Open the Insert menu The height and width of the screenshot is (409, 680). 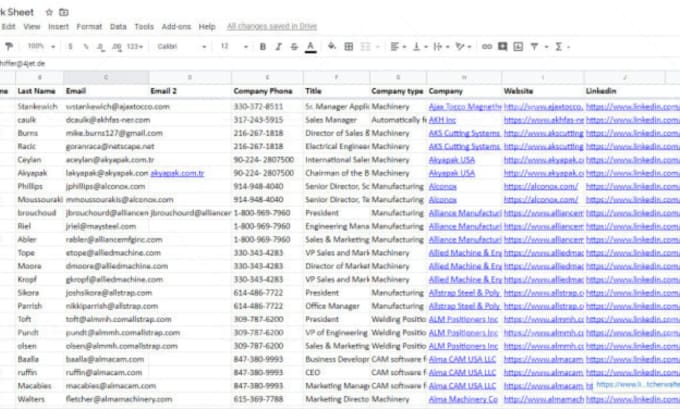(x=59, y=27)
